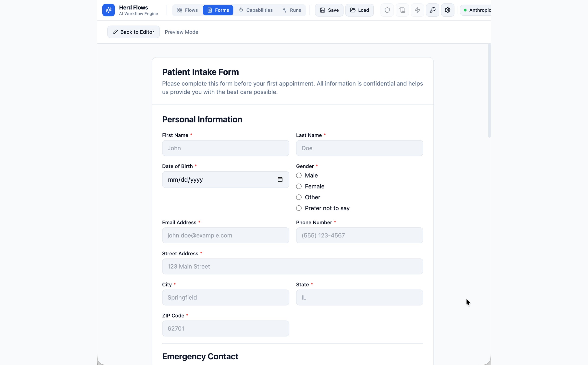The width and height of the screenshot is (588, 365).
Task: Click the Emergency Contact section heading
Action: pyautogui.click(x=200, y=356)
